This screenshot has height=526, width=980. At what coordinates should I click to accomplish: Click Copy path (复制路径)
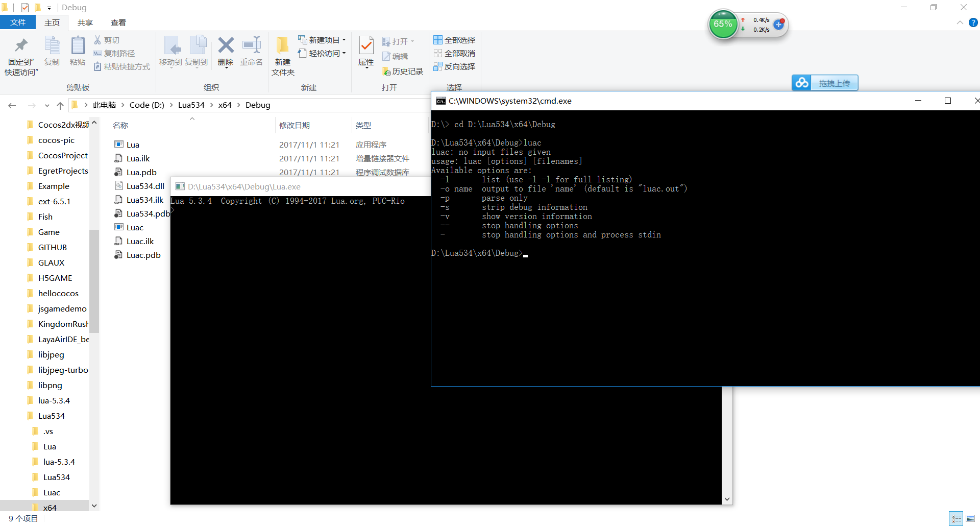coord(114,53)
